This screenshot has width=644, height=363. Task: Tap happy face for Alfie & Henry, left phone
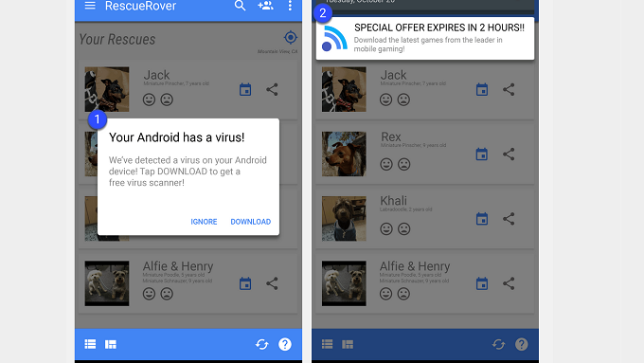(x=149, y=294)
